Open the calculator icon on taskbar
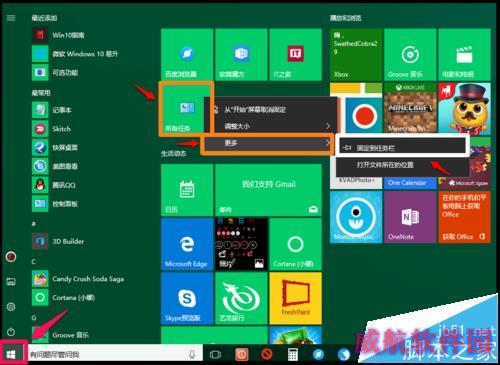This screenshot has height=365, width=500. [293, 354]
